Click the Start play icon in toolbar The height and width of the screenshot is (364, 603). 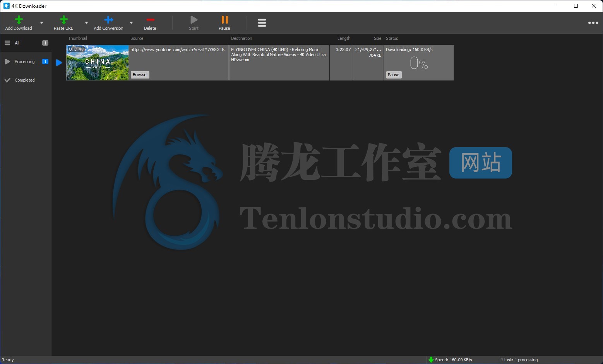click(x=194, y=20)
